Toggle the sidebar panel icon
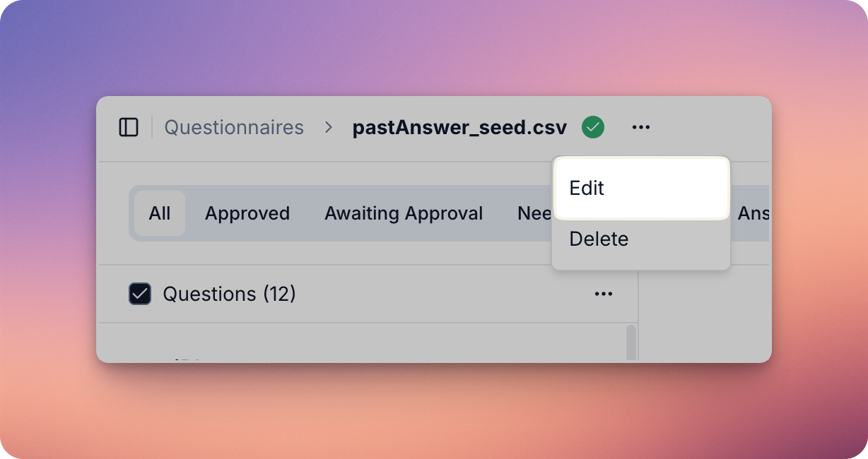 click(x=129, y=128)
